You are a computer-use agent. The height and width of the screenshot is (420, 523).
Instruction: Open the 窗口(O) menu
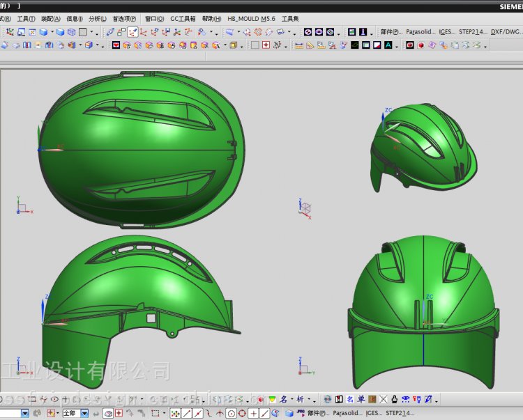click(x=155, y=19)
